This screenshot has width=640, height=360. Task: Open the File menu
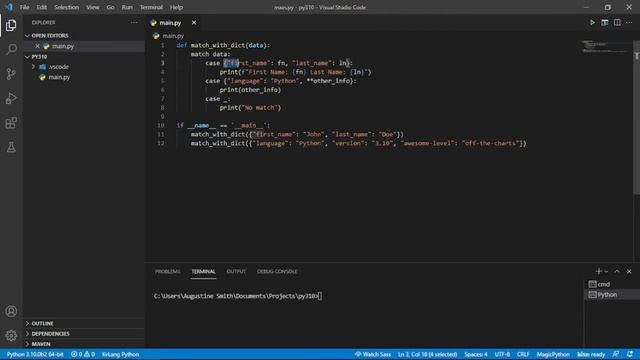24,7
